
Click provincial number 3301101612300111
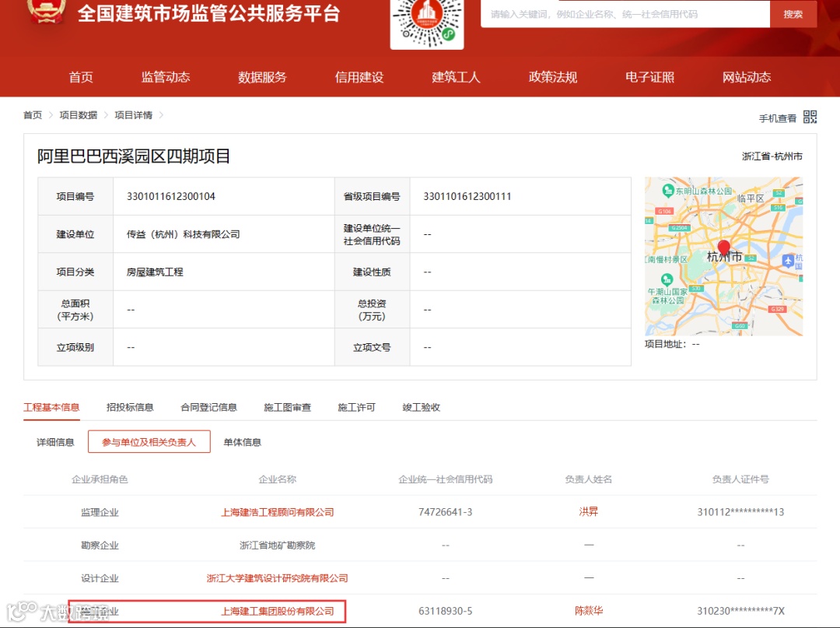point(467,197)
